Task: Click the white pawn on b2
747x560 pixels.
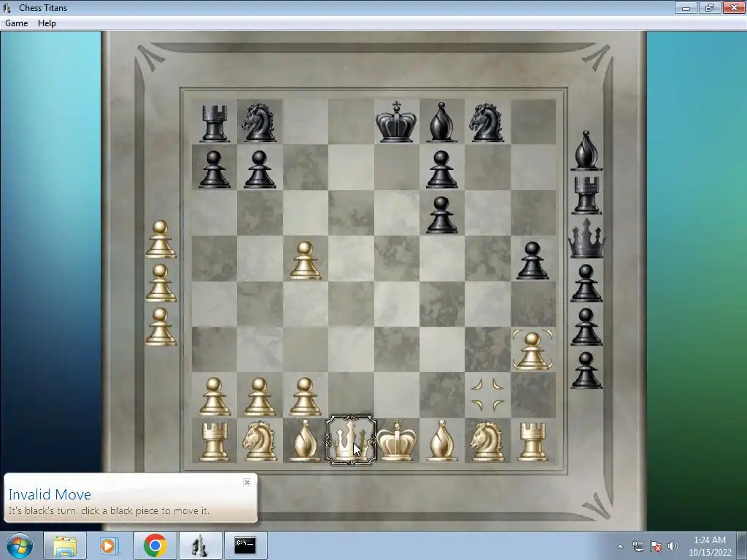Action: (259, 397)
